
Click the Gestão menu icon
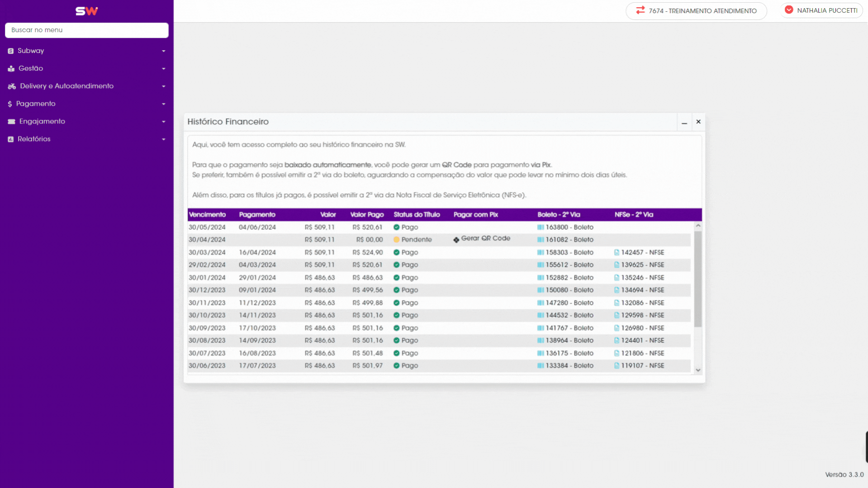tap(11, 69)
